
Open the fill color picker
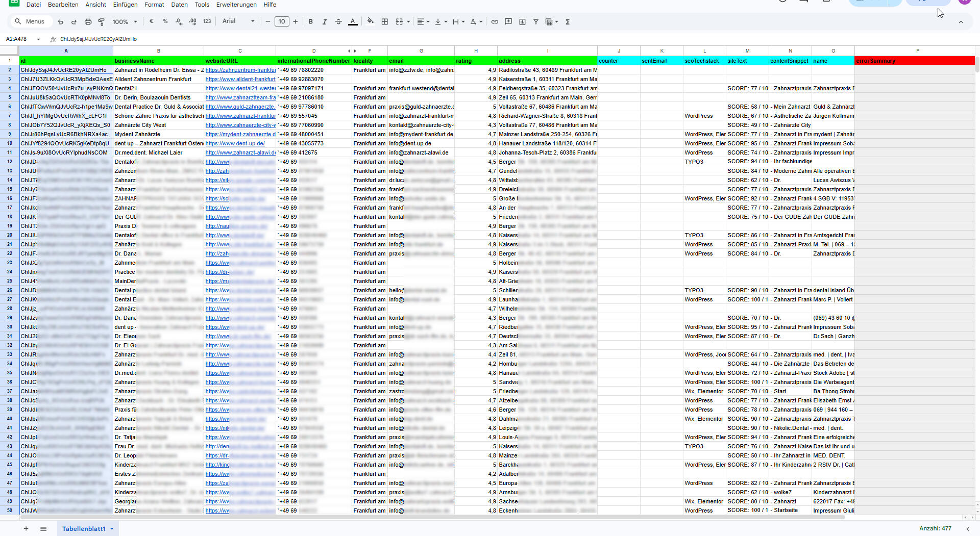(x=371, y=21)
